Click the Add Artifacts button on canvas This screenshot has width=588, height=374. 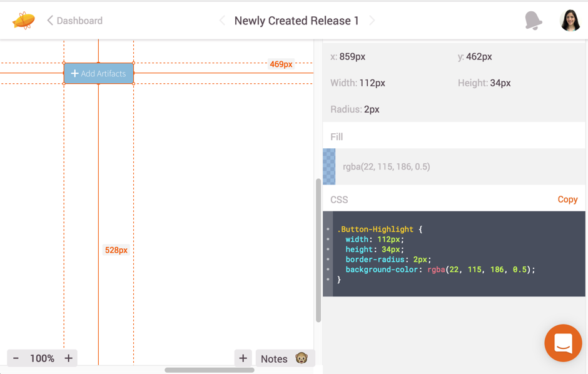click(x=98, y=73)
